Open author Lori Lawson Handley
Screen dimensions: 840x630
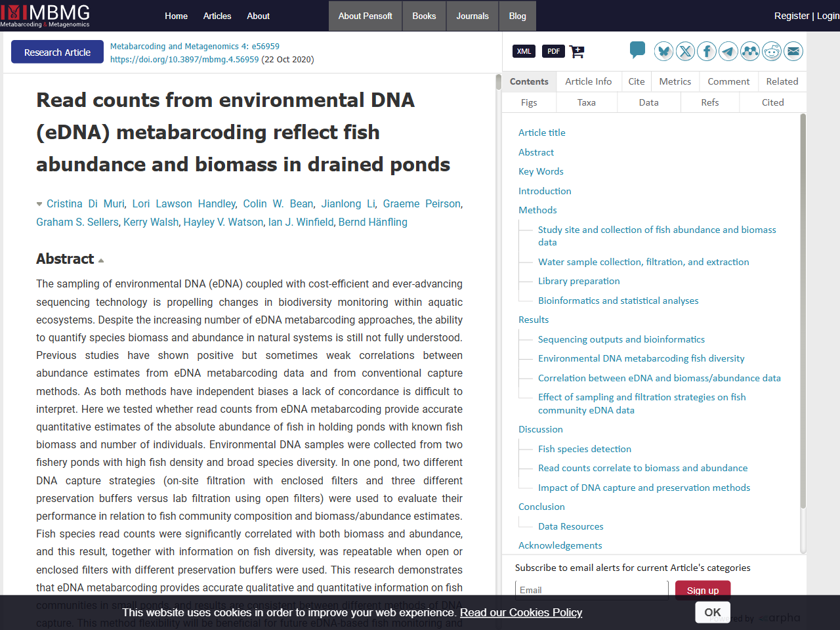[x=184, y=204]
